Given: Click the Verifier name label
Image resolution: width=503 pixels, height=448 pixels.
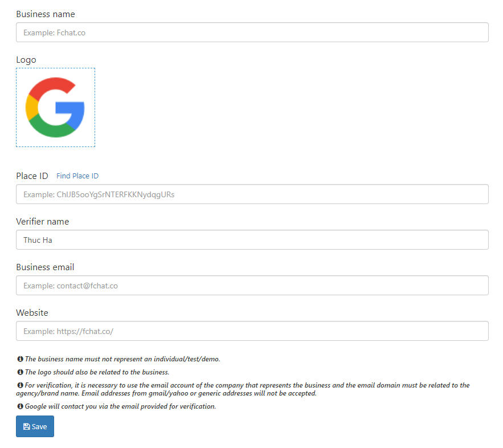Looking at the screenshot, I should 43,221.
